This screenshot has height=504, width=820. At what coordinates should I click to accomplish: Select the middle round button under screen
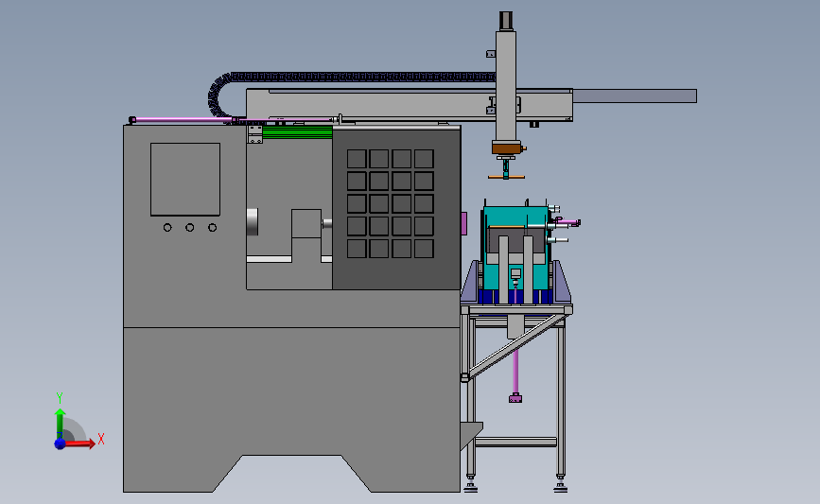[x=190, y=228]
